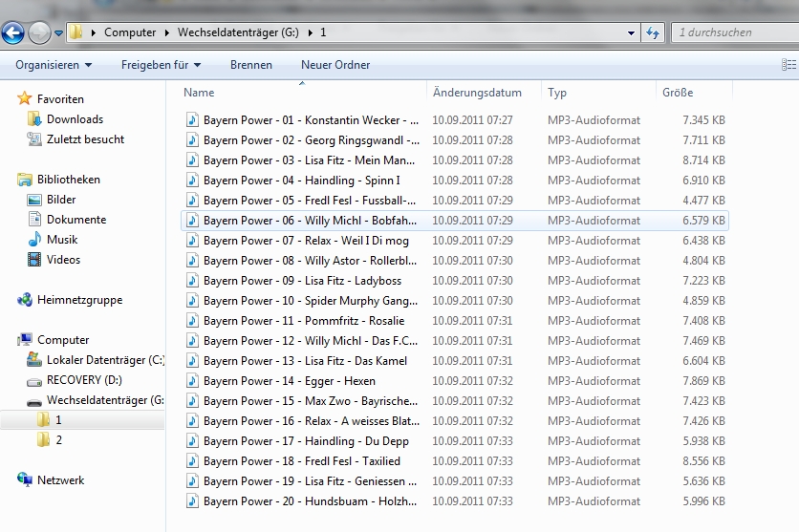The height and width of the screenshot is (532, 799).
Task: Click the Downloads folder icon under Favoriten
Action: (x=34, y=119)
